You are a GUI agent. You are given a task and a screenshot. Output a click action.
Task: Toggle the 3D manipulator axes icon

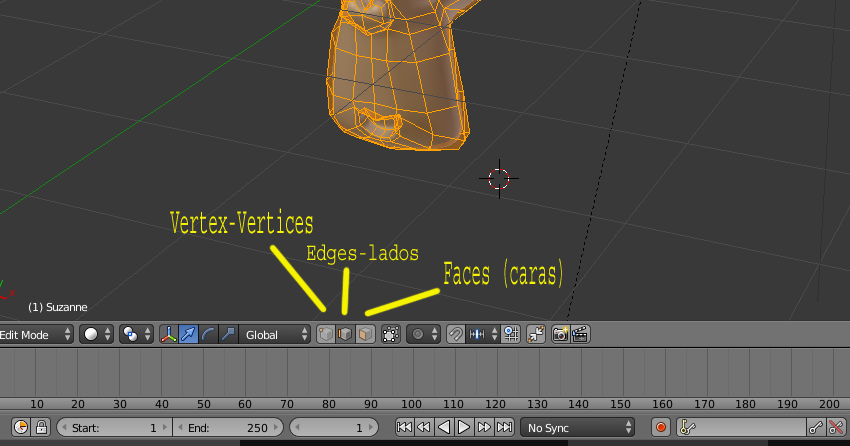[x=169, y=334]
